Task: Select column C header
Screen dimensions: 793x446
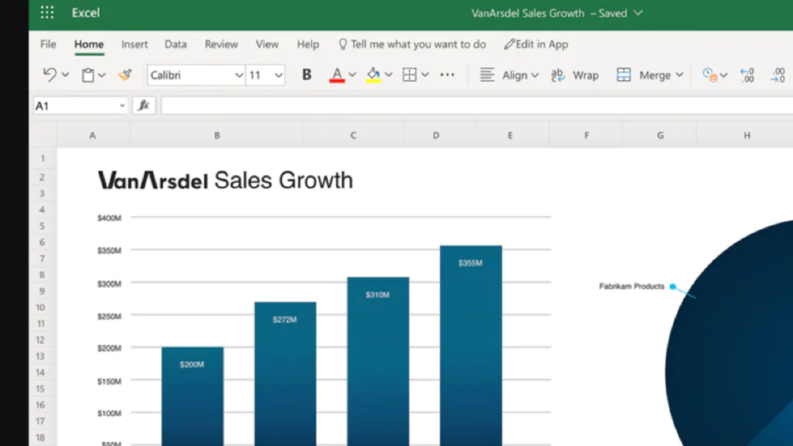Action: pos(353,135)
